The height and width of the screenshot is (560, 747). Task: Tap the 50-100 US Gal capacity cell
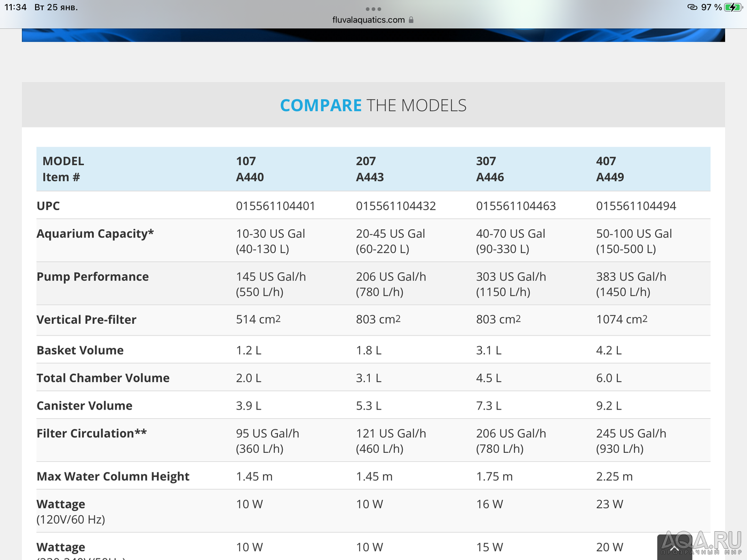tap(634, 241)
